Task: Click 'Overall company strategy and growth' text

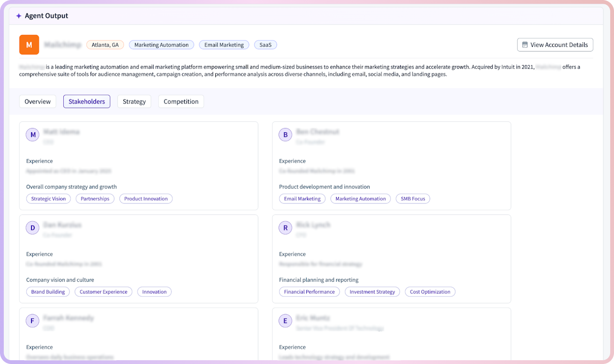Action: [x=71, y=187]
